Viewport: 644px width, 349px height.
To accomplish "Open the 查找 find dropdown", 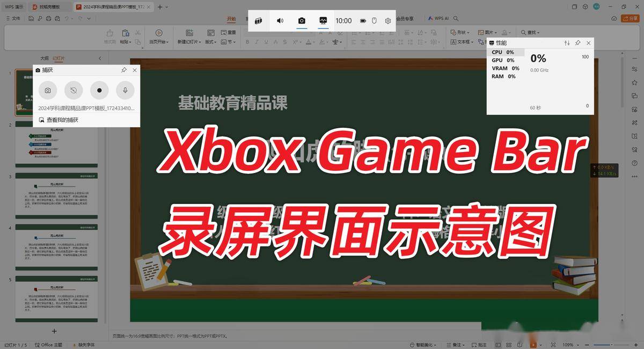I will [x=530, y=32].
